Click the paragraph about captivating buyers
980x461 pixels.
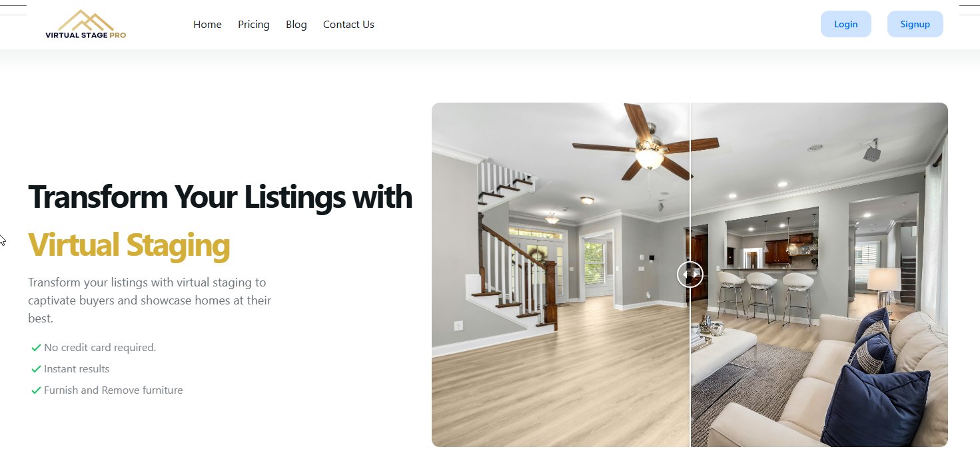click(x=150, y=300)
